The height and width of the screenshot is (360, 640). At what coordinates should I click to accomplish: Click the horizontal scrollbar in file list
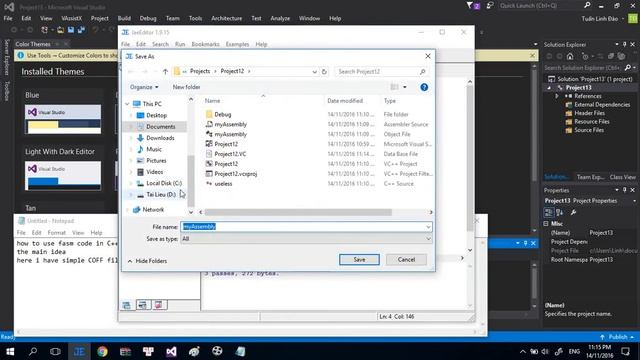[x=298, y=212]
